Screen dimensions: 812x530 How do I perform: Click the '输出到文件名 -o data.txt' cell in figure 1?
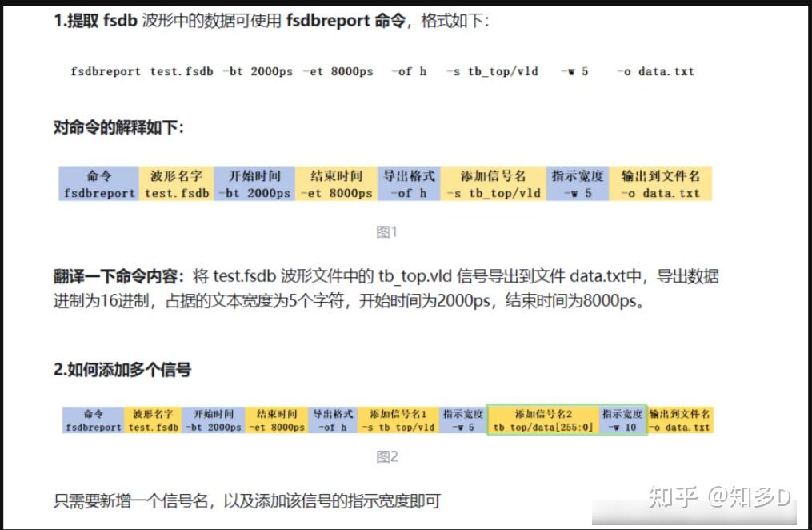pyautogui.click(x=661, y=183)
